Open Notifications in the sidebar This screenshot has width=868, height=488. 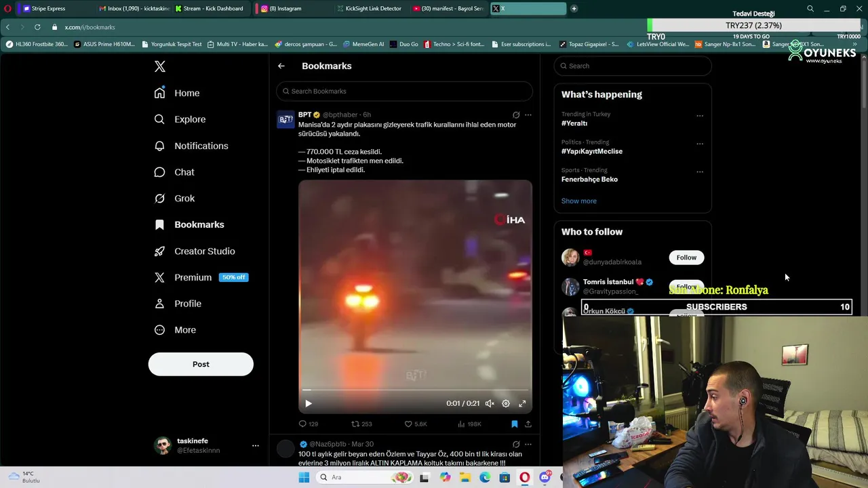tap(191, 146)
